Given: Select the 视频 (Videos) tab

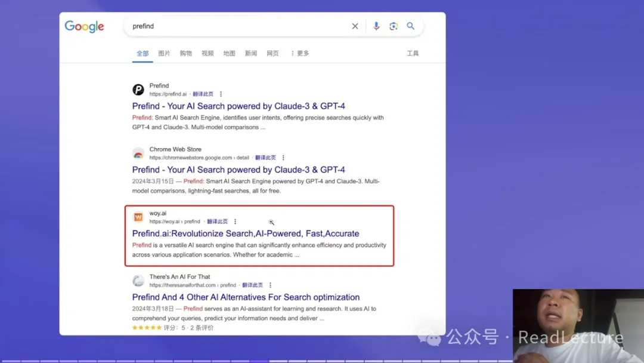Looking at the screenshot, I should pos(208,54).
